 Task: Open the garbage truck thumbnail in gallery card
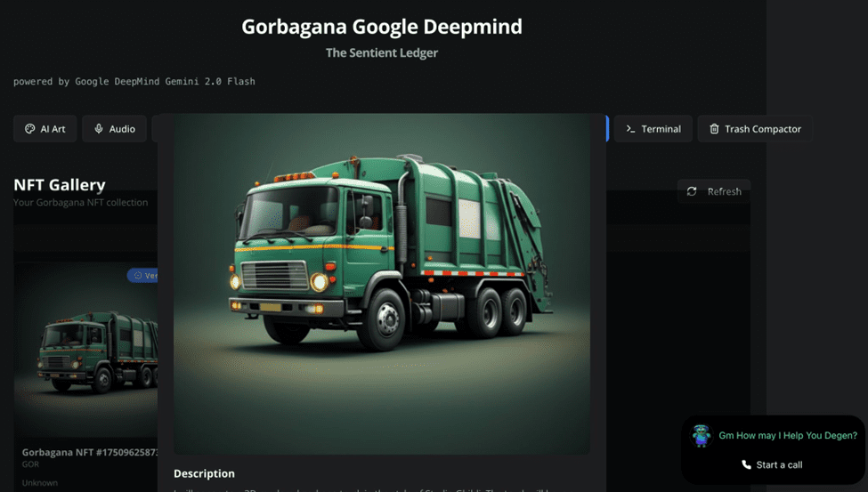85,350
